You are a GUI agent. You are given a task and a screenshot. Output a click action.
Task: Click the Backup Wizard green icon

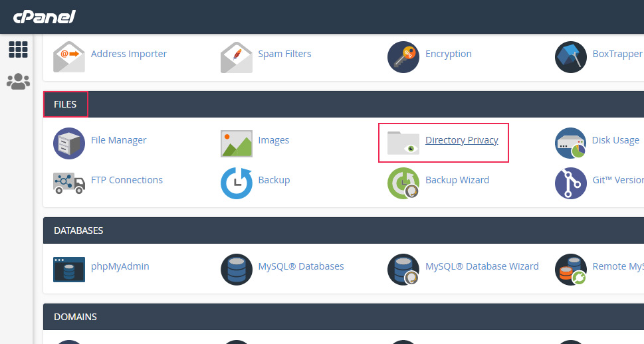point(403,183)
